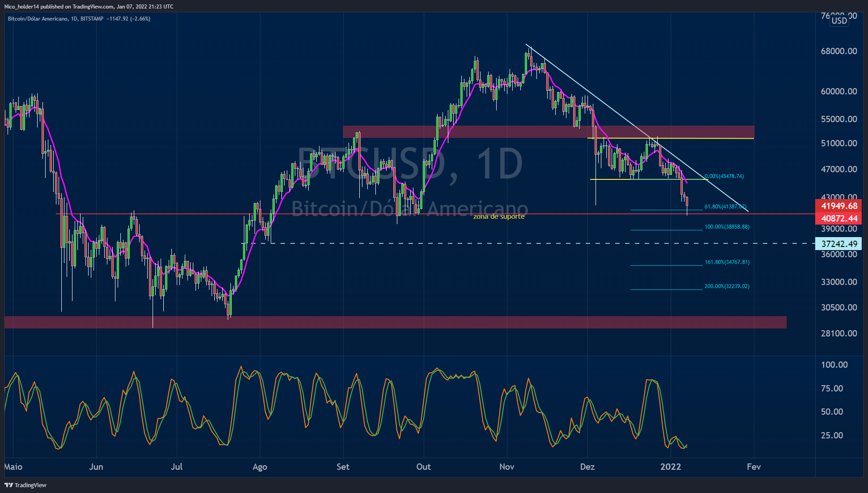The image size is (868, 493).
Task: Click the 30500.00 price axis label
Action: (x=839, y=307)
